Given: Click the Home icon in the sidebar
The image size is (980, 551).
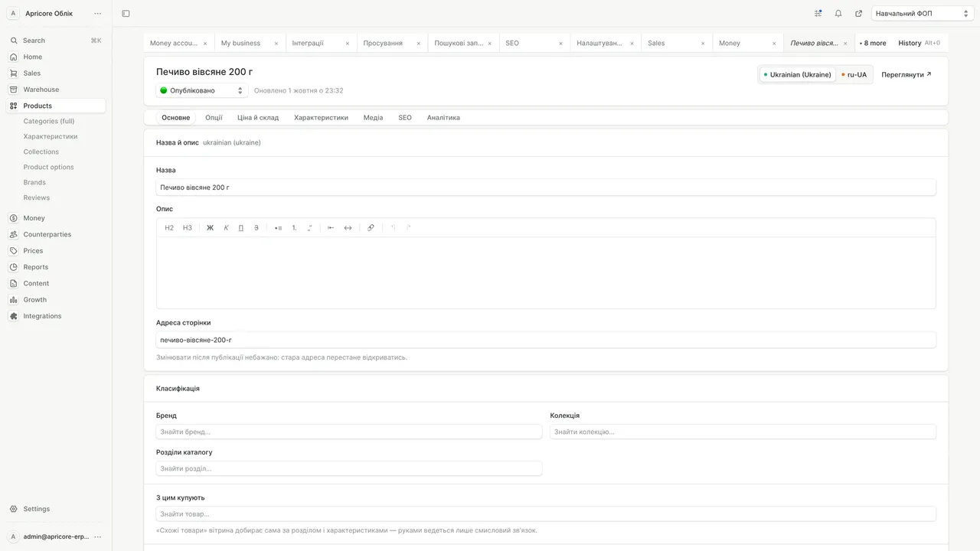Looking at the screenshot, I should tap(14, 57).
